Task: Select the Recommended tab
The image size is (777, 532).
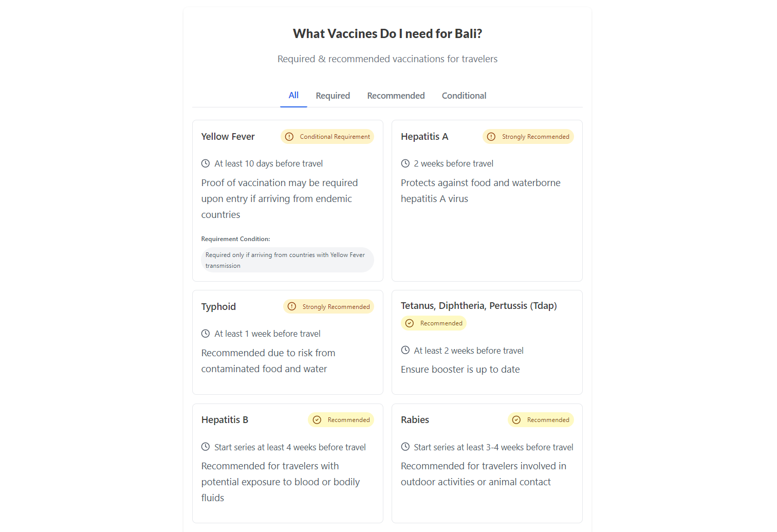Action: coord(396,96)
